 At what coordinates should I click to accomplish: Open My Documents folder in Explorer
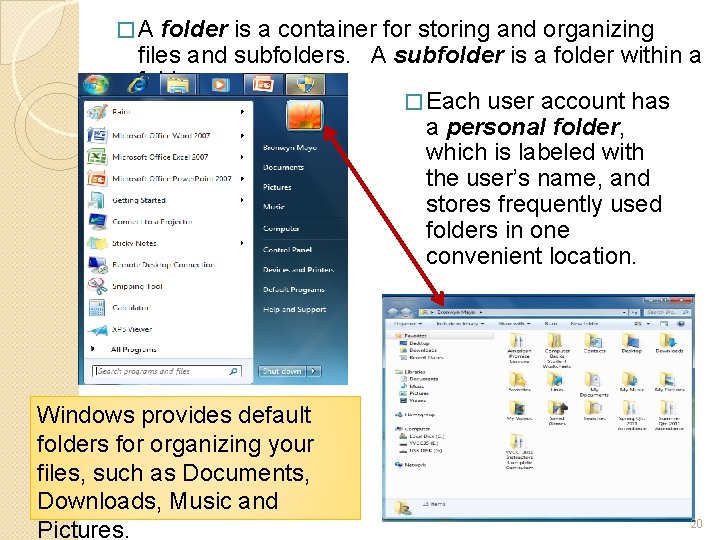tap(594, 384)
